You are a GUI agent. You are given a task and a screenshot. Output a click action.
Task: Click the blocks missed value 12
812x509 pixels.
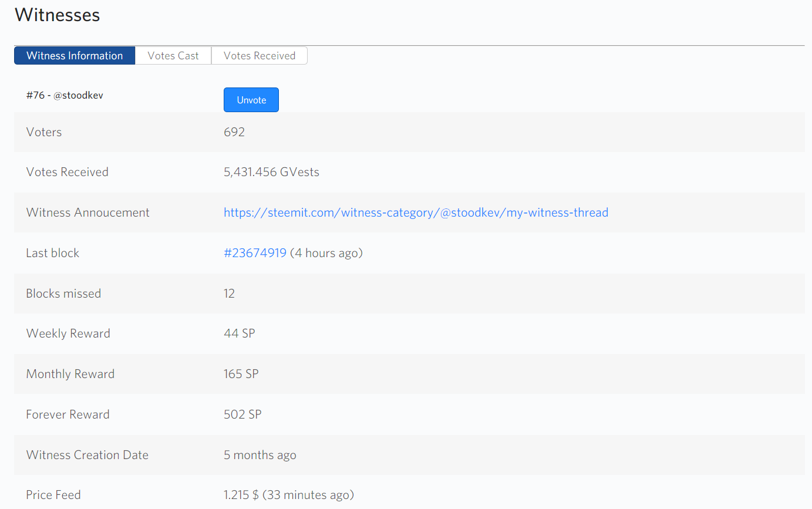(x=229, y=294)
